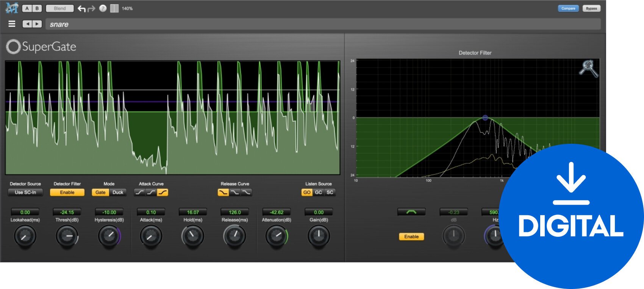644x289 pixels.
Task: Select the third attack curve shape
Action: click(163, 192)
